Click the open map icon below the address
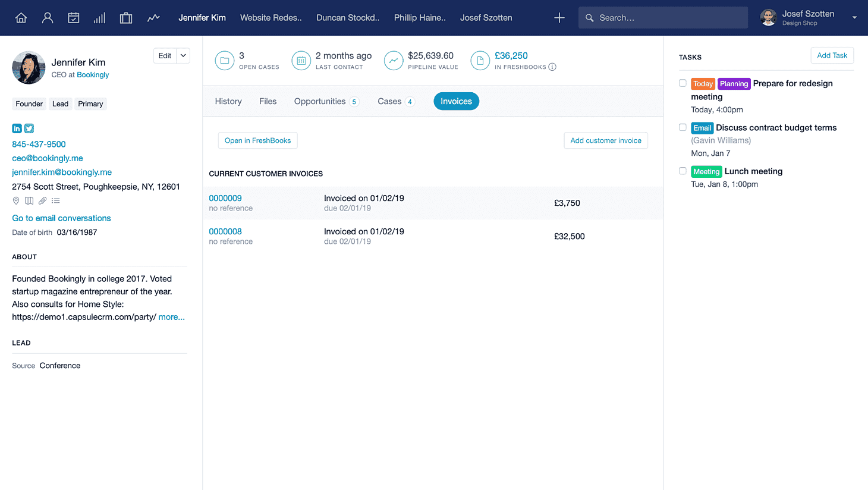The image size is (868, 490). tap(29, 201)
